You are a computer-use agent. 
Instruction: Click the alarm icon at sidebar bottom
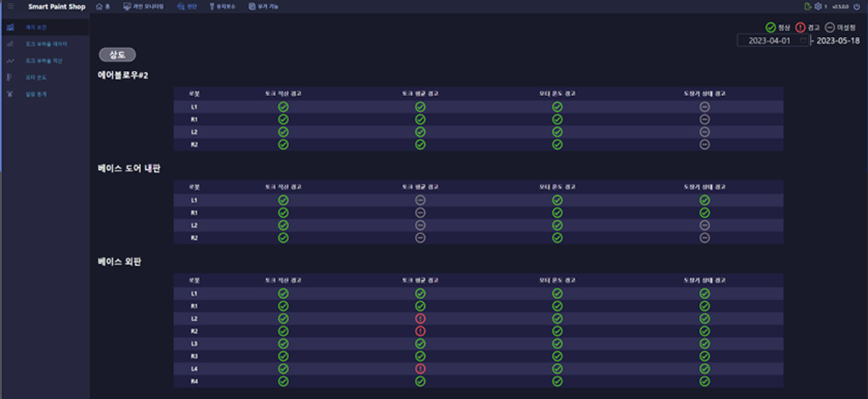[10, 94]
